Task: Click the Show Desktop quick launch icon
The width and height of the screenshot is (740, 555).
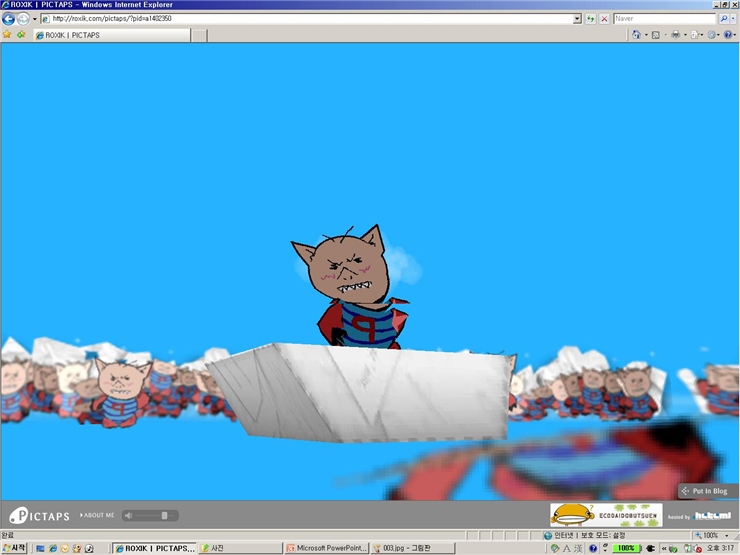Action: tap(40, 548)
